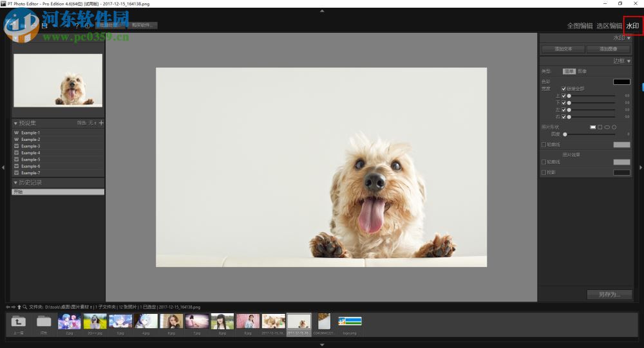
Task: Switch to the 全图编辑 tab
Action: (x=580, y=26)
